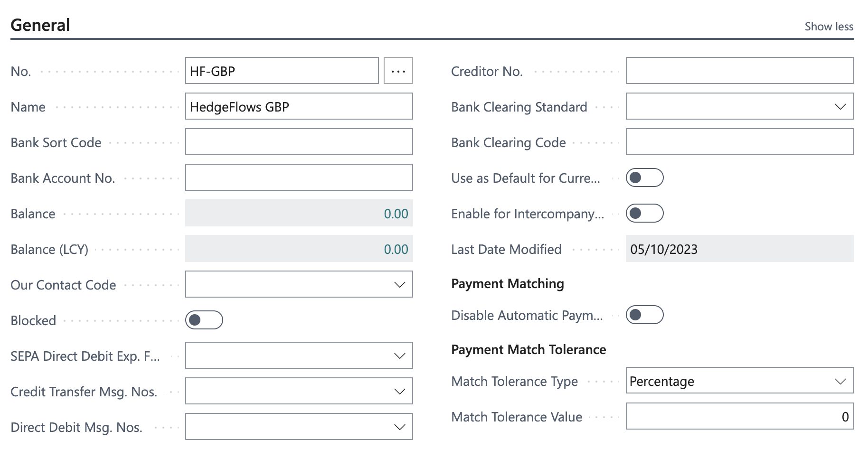Toggle the Blocked switch
Screen dimensions: 868x468
[x=204, y=320]
